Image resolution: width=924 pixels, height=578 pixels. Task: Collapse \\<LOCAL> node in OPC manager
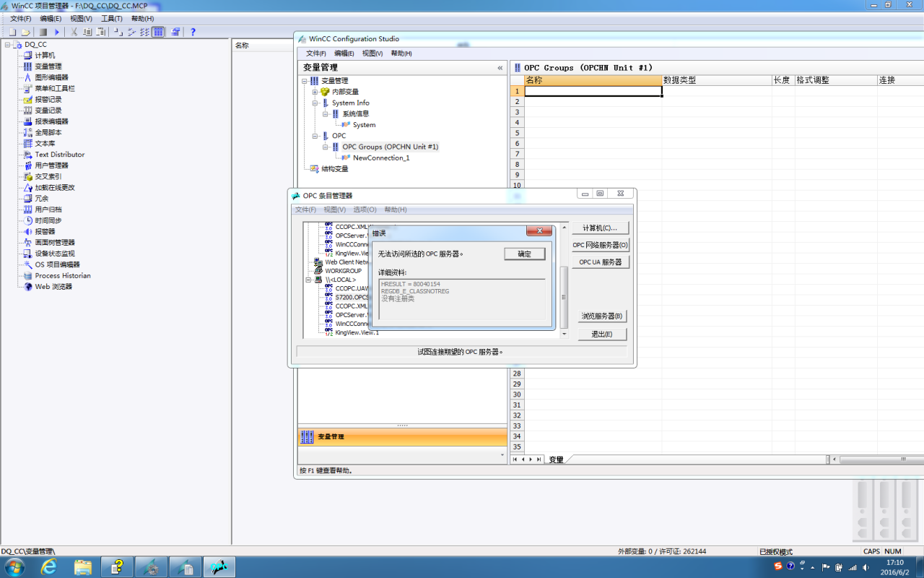click(x=308, y=280)
